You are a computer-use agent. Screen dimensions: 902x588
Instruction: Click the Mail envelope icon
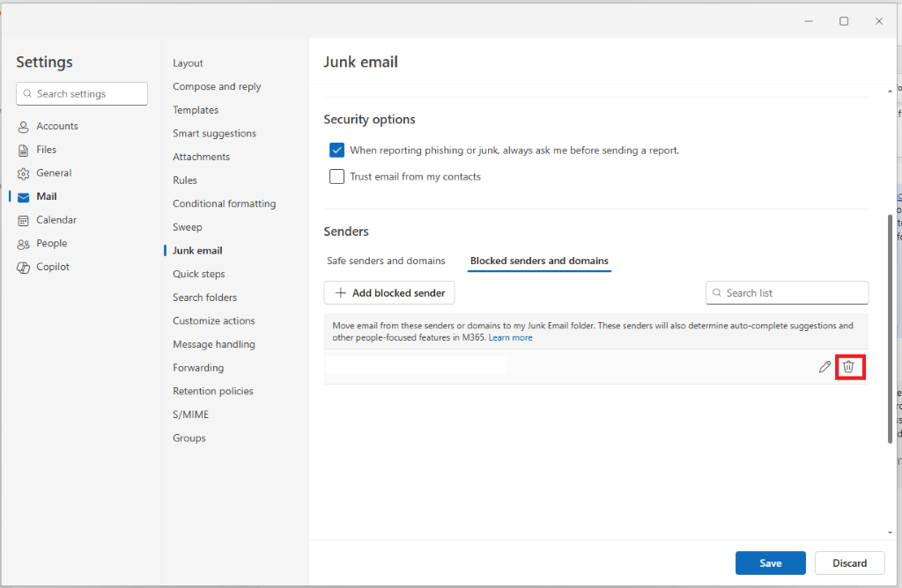click(23, 197)
